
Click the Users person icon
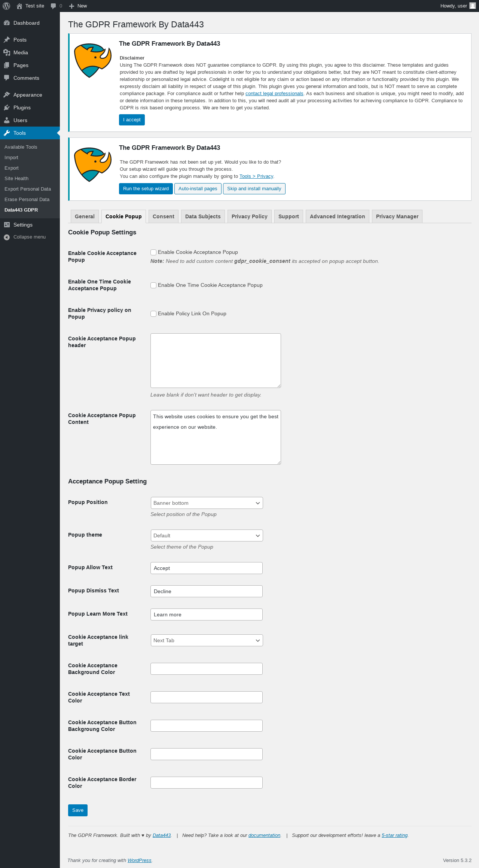(x=7, y=120)
